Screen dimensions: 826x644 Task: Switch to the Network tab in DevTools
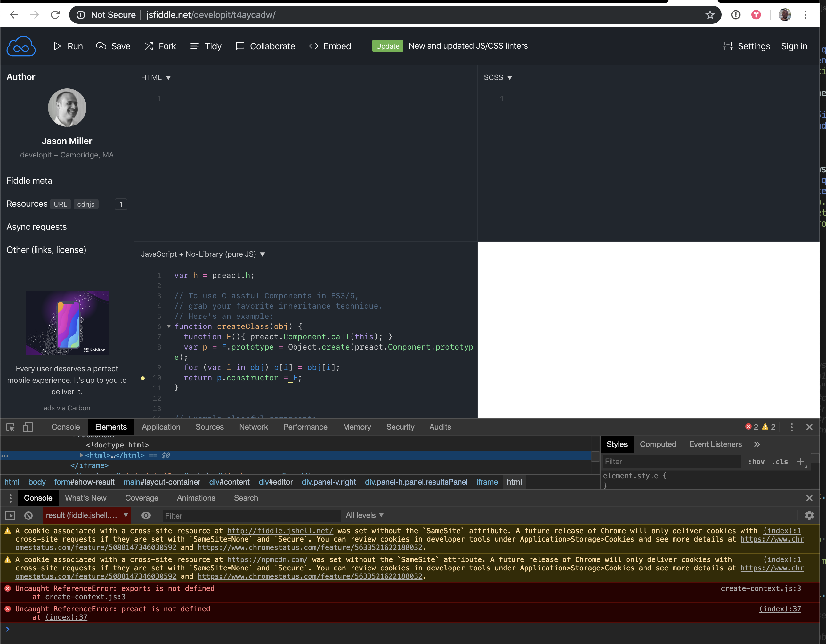pyautogui.click(x=253, y=427)
